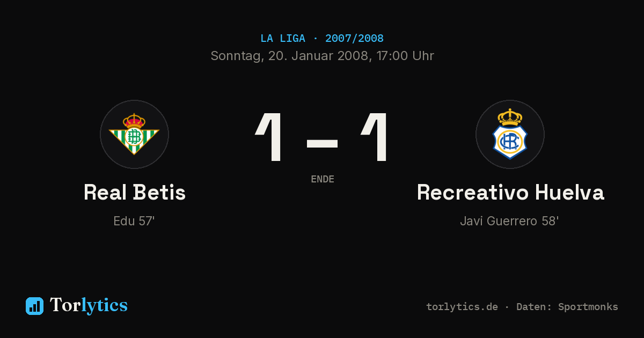Click the golden crown on Recreativo crest
The height and width of the screenshot is (338, 644).
click(510, 117)
